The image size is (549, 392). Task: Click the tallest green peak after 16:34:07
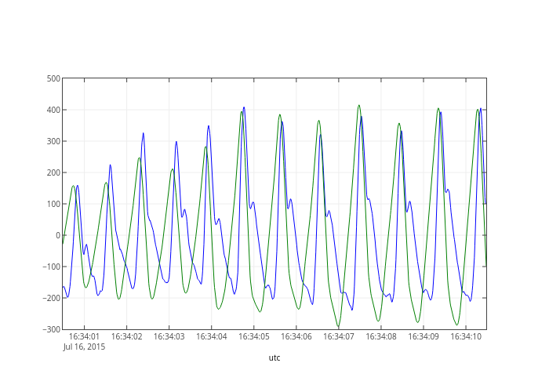358,105
